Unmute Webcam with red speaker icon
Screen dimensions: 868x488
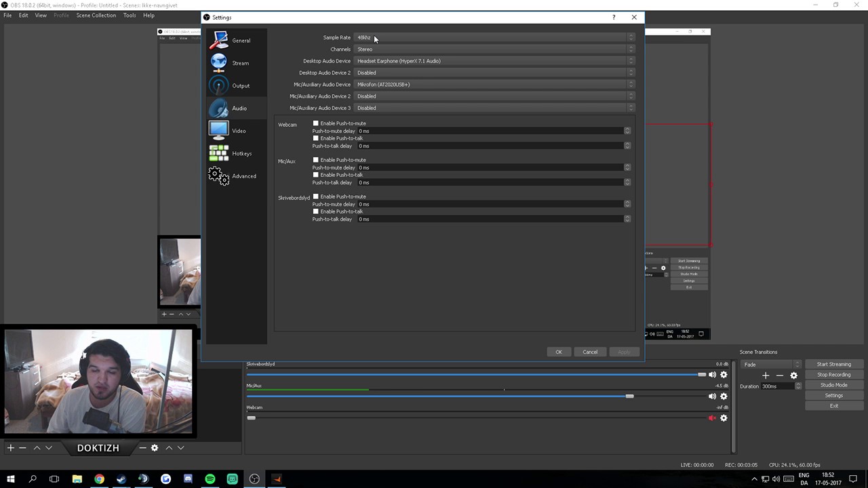pyautogui.click(x=712, y=418)
